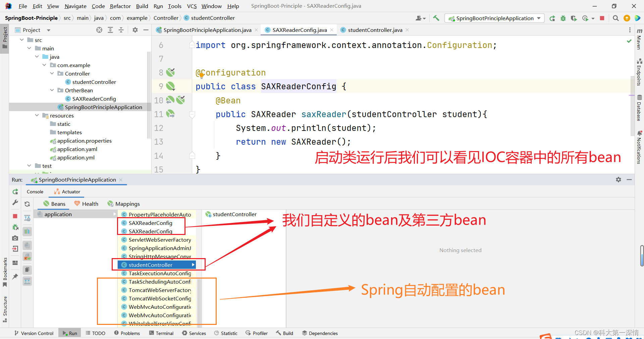Pin the Run tab with pin icon
The image size is (644, 339).
click(x=15, y=276)
